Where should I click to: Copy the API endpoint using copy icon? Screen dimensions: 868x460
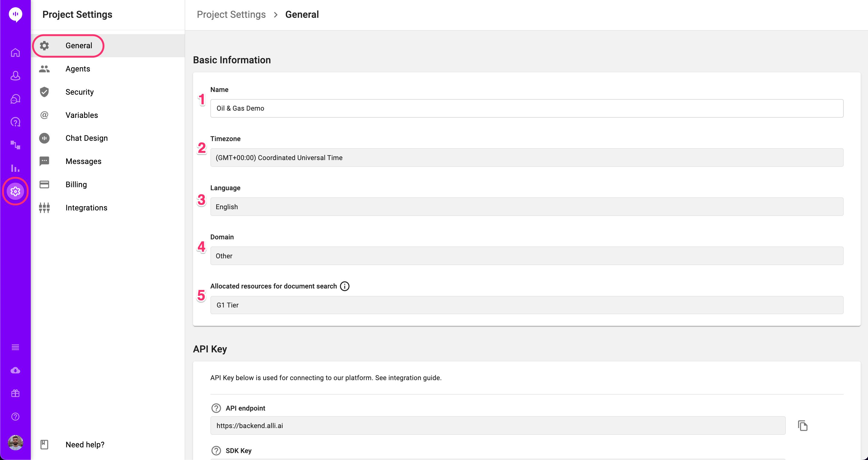coord(803,426)
